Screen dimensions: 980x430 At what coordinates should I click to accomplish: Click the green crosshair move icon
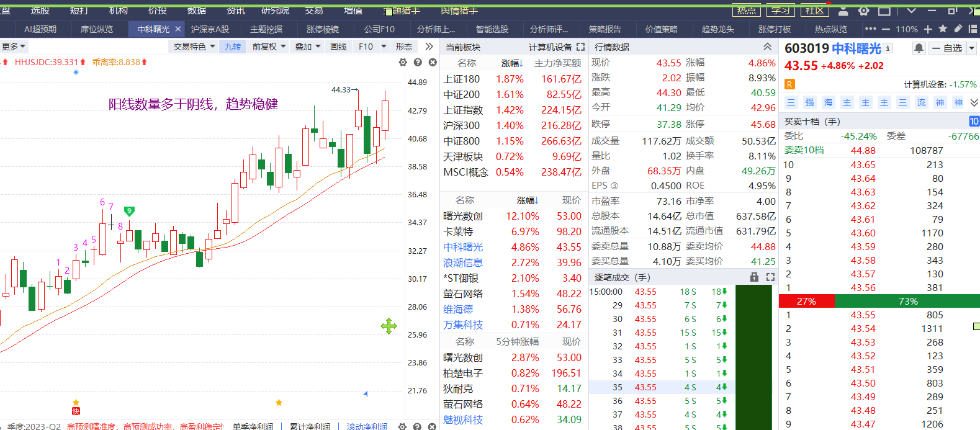tap(389, 326)
